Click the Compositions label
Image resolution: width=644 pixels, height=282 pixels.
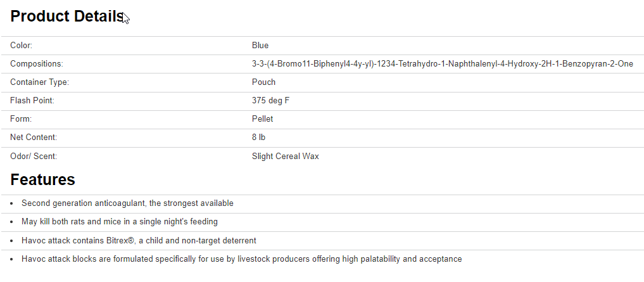(37, 64)
